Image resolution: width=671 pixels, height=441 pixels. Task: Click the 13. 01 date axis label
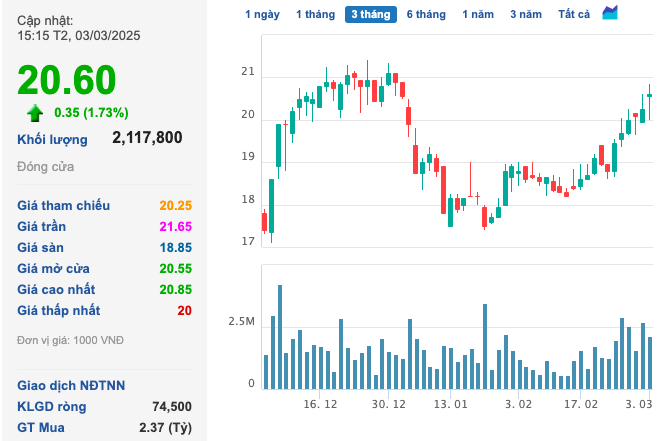[x=451, y=404]
